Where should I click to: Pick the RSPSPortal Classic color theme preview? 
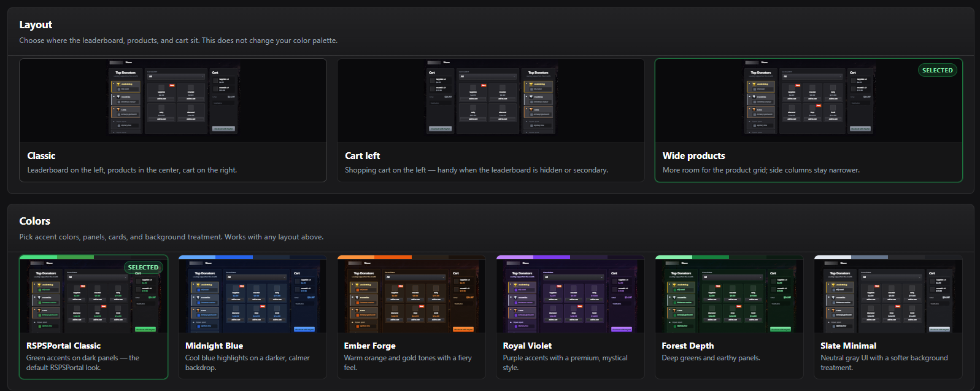tap(94, 296)
